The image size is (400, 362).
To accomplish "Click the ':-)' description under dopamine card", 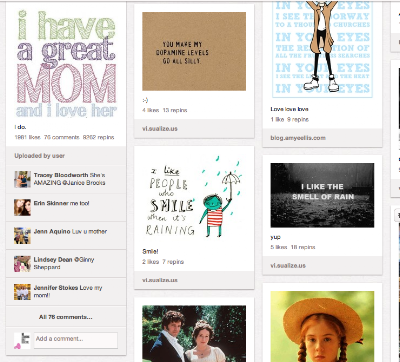I will (x=145, y=100).
